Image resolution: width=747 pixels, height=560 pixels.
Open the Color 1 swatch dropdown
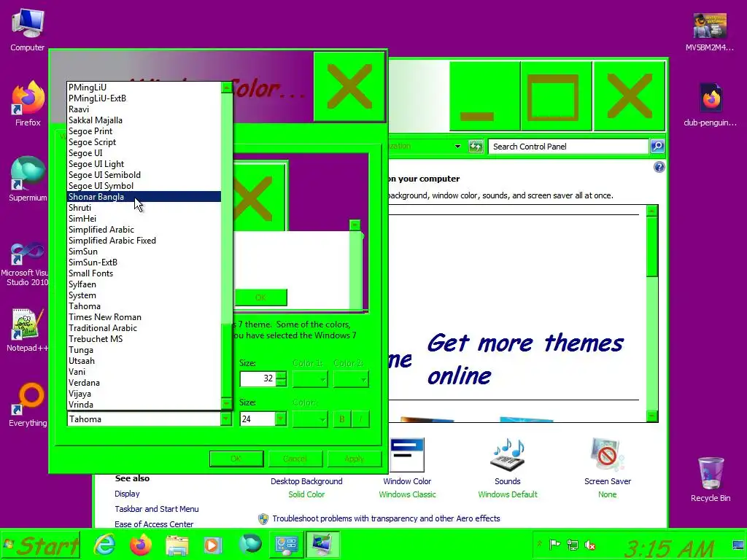point(309,379)
